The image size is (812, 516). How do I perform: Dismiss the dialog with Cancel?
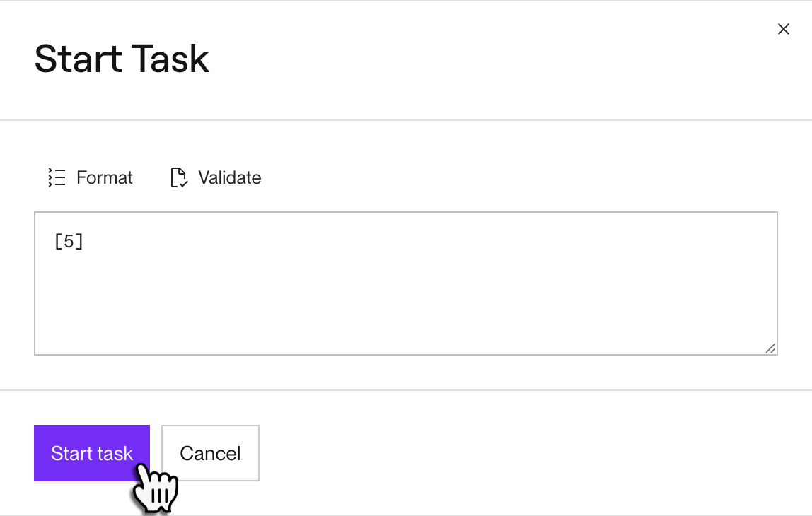click(210, 453)
